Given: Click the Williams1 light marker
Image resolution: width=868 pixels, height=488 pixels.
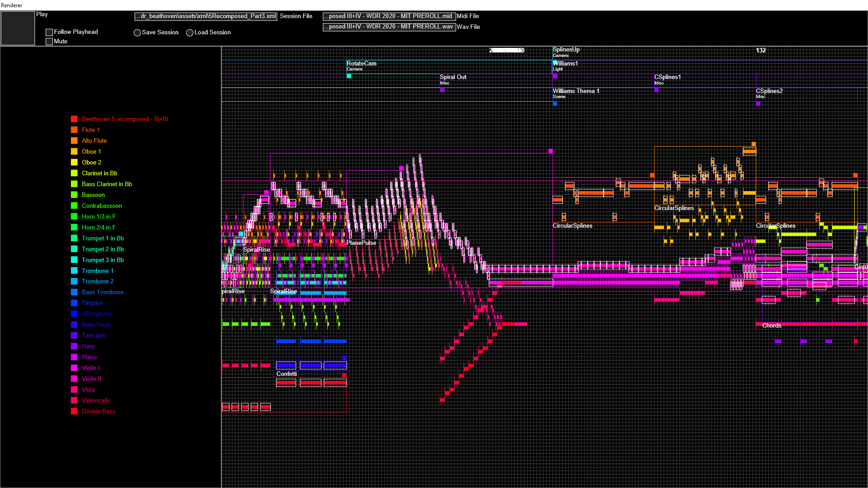Looking at the screenshot, I should point(555,76).
